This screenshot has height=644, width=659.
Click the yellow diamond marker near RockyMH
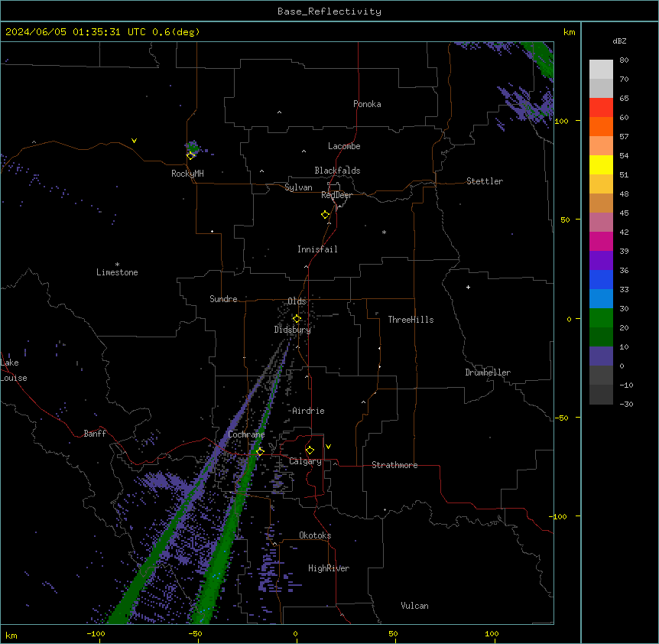tap(191, 155)
